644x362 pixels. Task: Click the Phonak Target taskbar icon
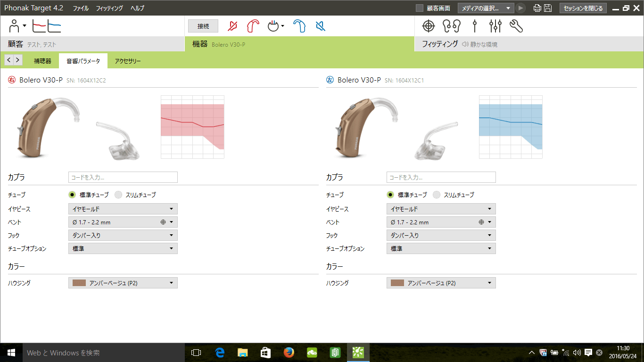click(x=358, y=353)
